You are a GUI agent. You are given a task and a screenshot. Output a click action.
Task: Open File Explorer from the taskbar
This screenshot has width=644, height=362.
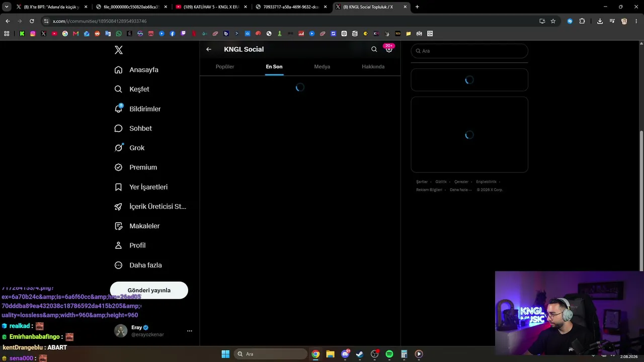[330, 354]
